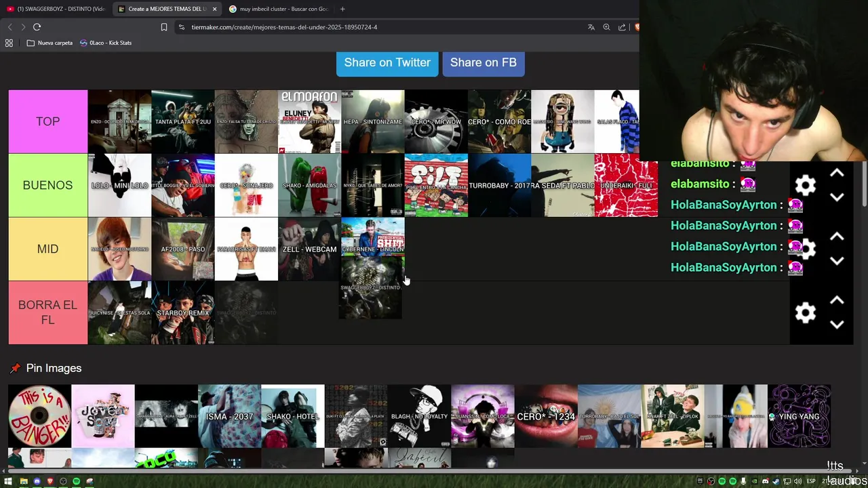Click the Pin Images label

54,368
